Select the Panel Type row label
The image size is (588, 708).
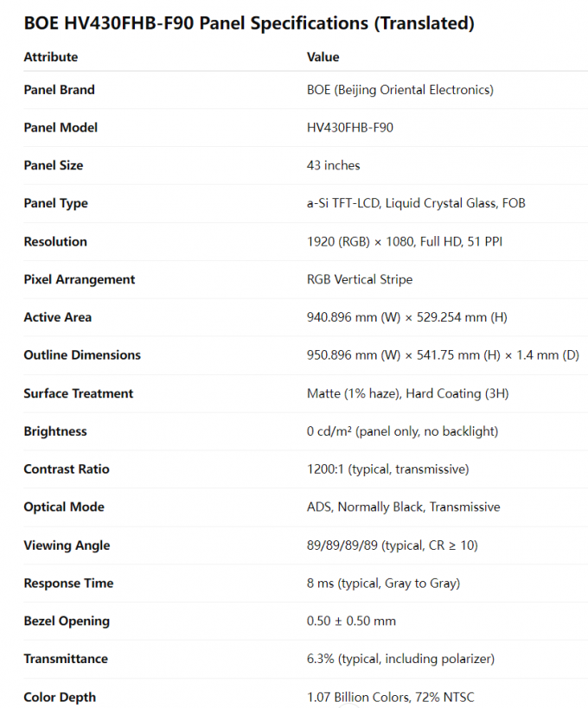pyautogui.click(x=55, y=203)
